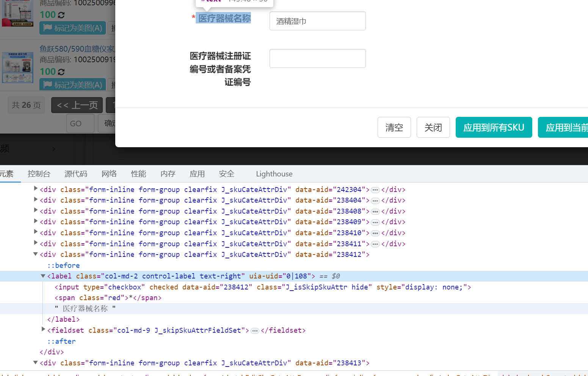
Task: Click ellipsis badge in data-aid 238411 div
Action: [375, 244]
